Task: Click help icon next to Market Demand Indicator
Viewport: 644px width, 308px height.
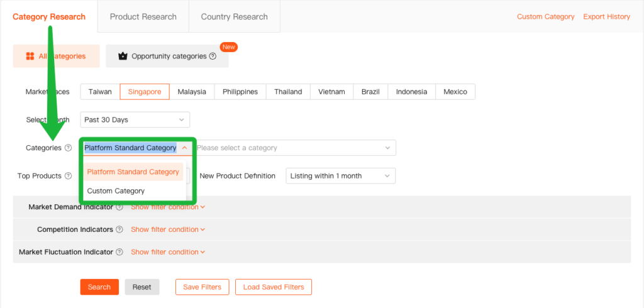Action: [119, 207]
